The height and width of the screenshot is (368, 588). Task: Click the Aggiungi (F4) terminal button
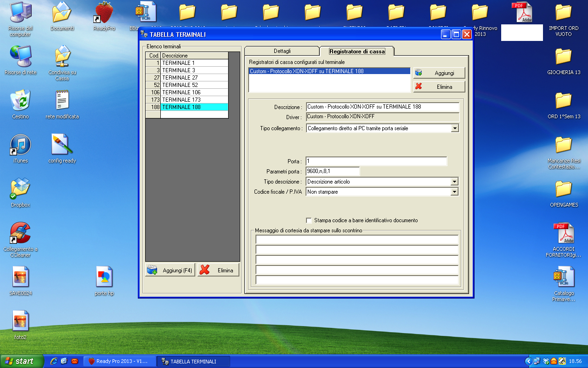(x=170, y=270)
